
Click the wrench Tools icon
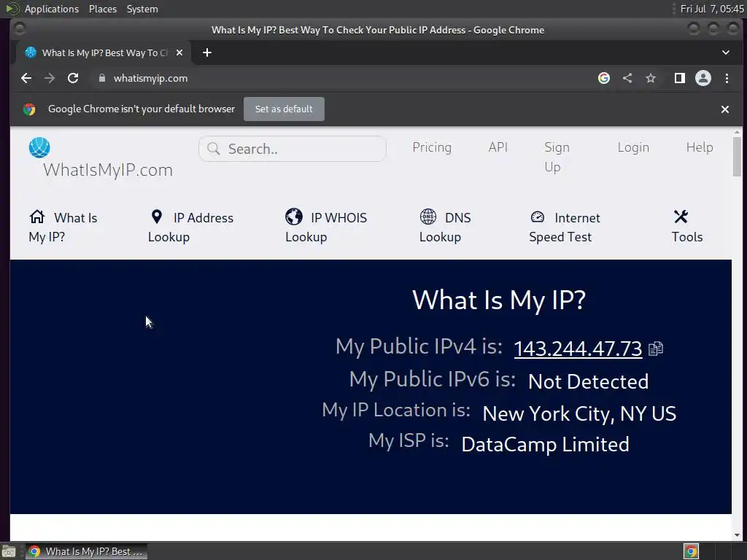681,217
